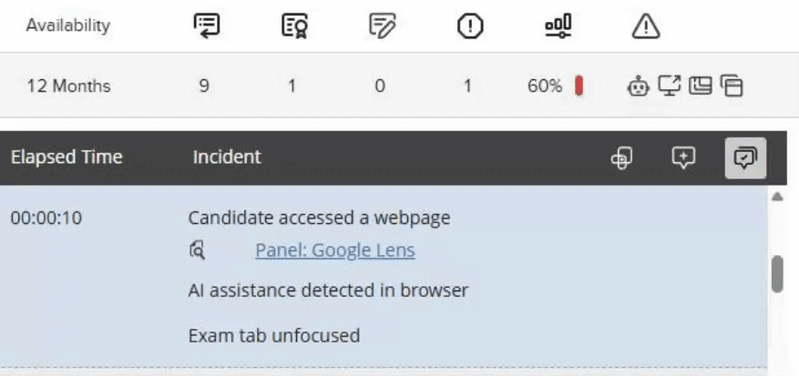
Task: Click the add comment bubble icon
Action: pyautogui.click(x=683, y=158)
